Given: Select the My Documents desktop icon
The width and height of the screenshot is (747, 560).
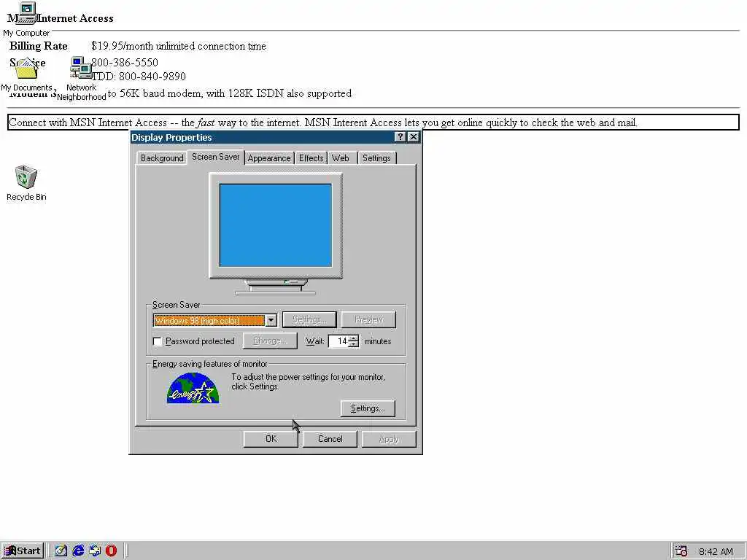Looking at the screenshot, I should (x=26, y=74).
